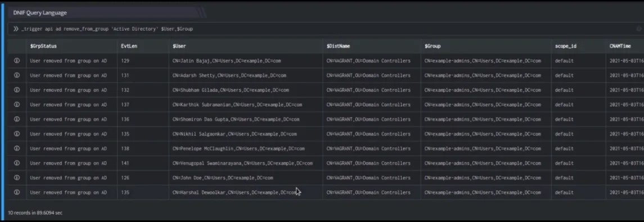Image resolution: width=644 pixels, height=222 pixels.
Task: Click EvtLen value 131
Action: [x=125, y=75]
